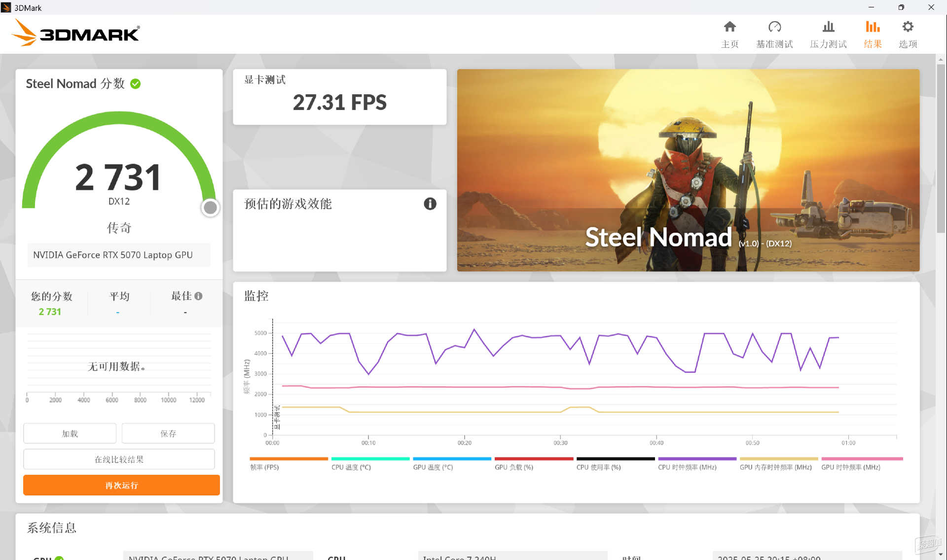Minimize the 3DMark window
Viewport: 947px width, 560px height.
pos(871,7)
